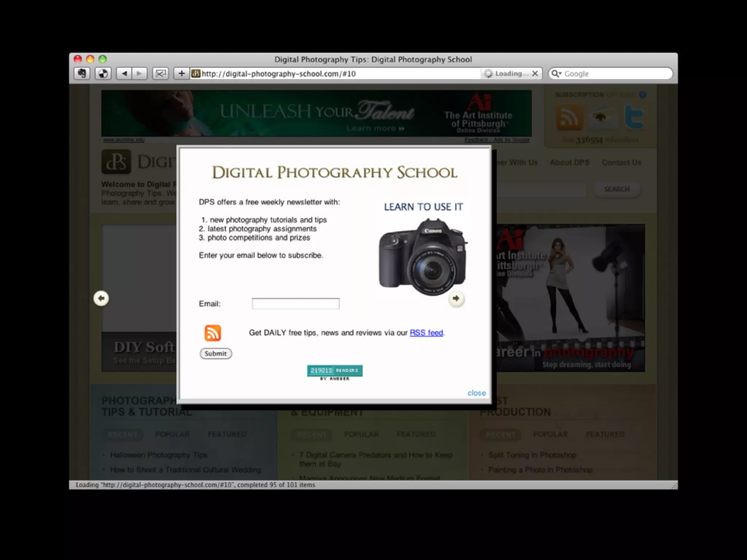The height and width of the screenshot is (560, 747).
Task: Click the AWeber readers counter badge
Action: (x=334, y=371)
